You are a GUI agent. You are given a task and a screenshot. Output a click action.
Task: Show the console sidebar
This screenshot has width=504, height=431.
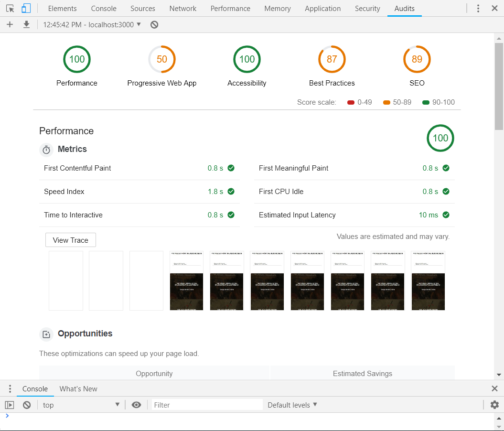10,405
